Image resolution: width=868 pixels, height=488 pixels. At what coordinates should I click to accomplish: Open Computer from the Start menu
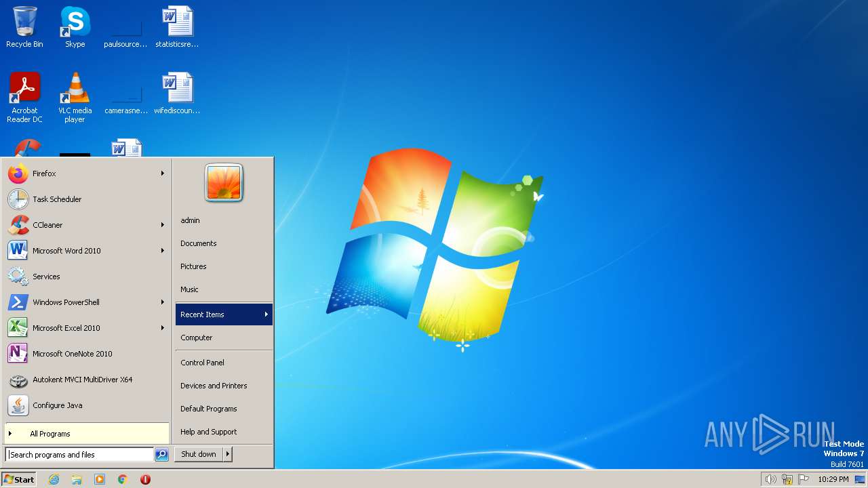[x=224, y=338]
